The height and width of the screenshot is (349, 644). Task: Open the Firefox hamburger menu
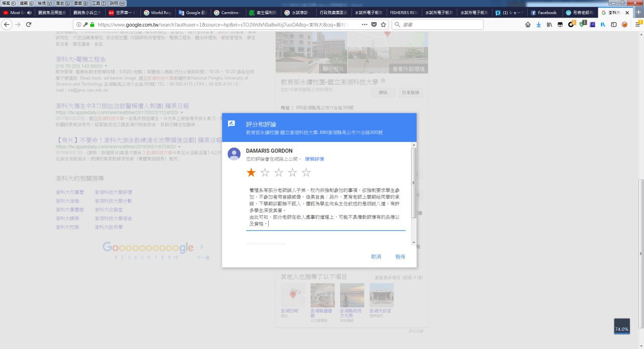[638, 24]
